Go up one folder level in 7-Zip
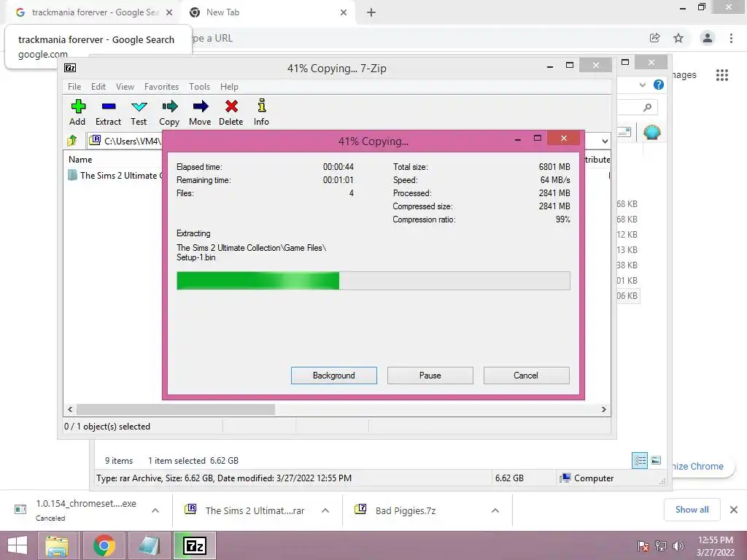 (72, 141)
